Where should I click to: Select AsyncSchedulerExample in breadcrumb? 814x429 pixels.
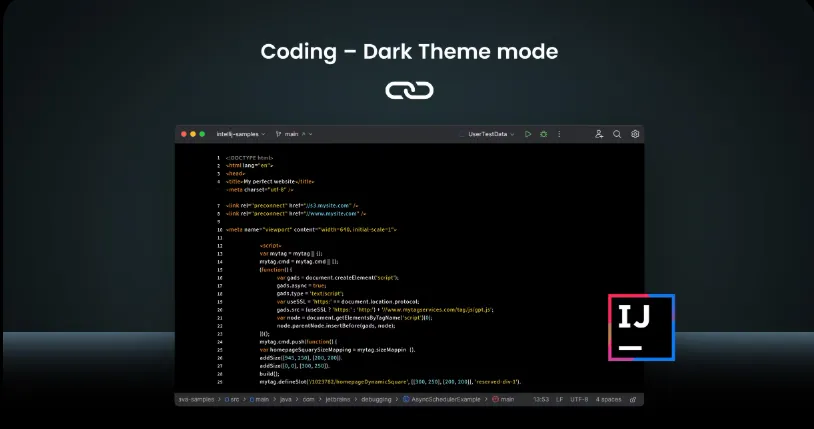(451, 399)
